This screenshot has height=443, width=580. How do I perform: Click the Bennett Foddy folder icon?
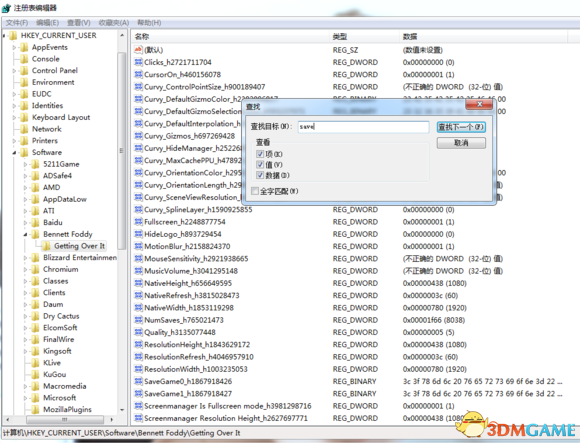coord(36,234)
